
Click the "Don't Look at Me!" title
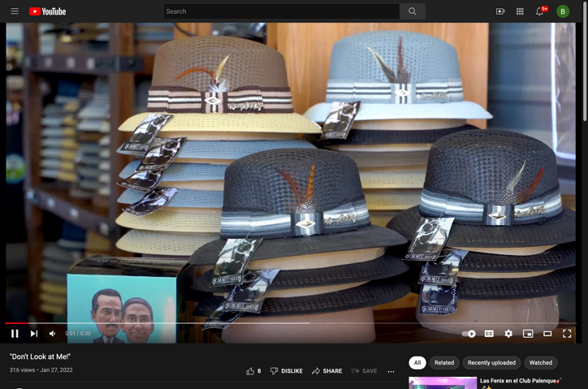pyautogui.click(x=40, y=357)
